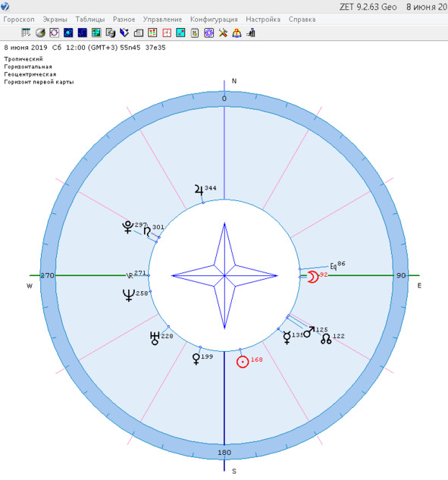Open the Конфигурация menu
Screen dimensions: 448x480
[x=214, y=19]
